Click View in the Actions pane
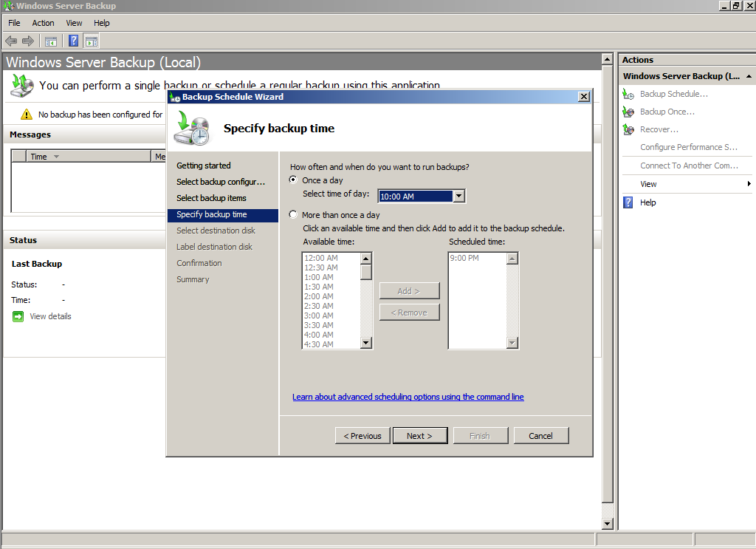Image resolution: width=756 pixels, height=549 pixels. 648,184
